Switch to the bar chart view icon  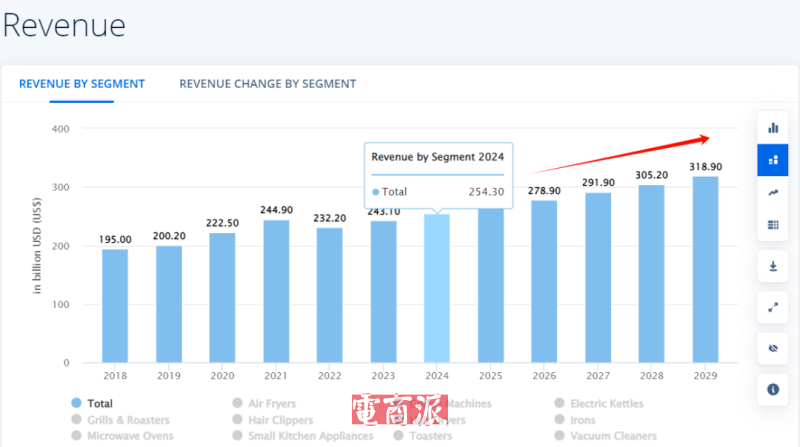click(x=773, y=127)
